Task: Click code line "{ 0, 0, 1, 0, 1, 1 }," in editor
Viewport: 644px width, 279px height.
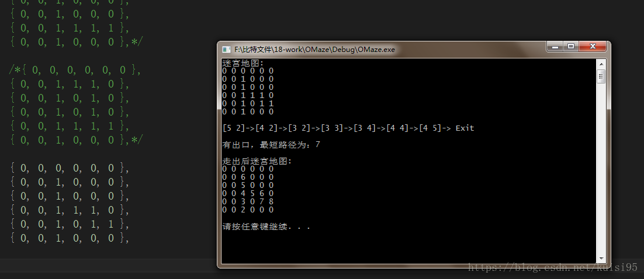Action: pyautogui.click(x=70, y=224)
